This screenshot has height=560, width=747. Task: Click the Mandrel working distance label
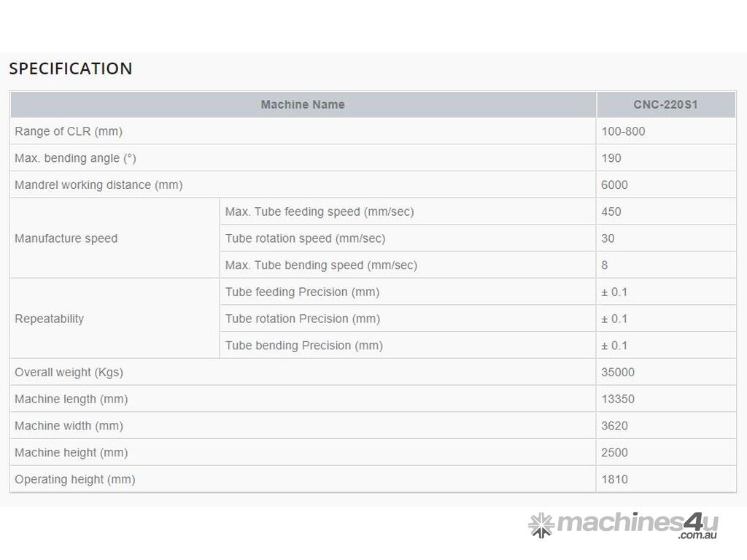click(x=98, y=185)
